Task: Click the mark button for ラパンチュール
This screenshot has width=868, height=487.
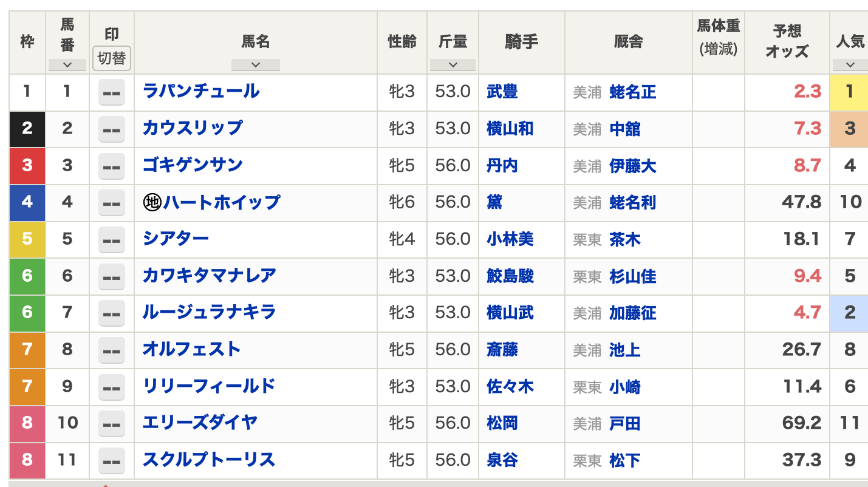Action: (x=112, y=92)
